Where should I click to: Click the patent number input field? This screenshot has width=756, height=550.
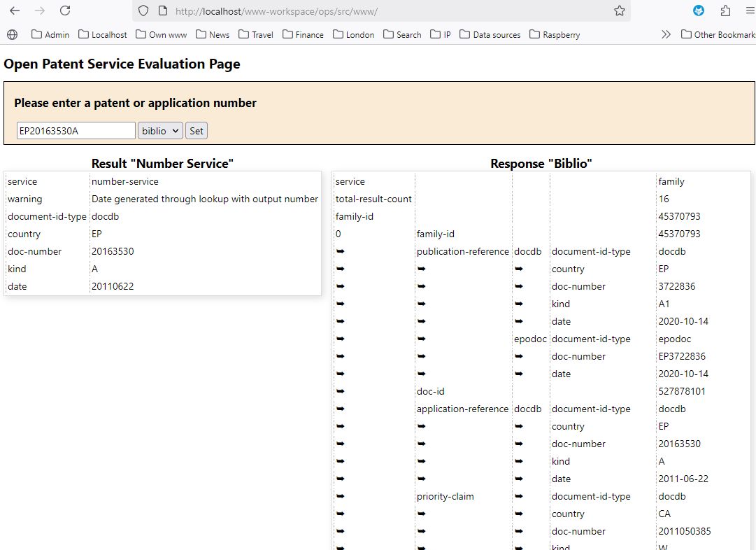point(76,131)
